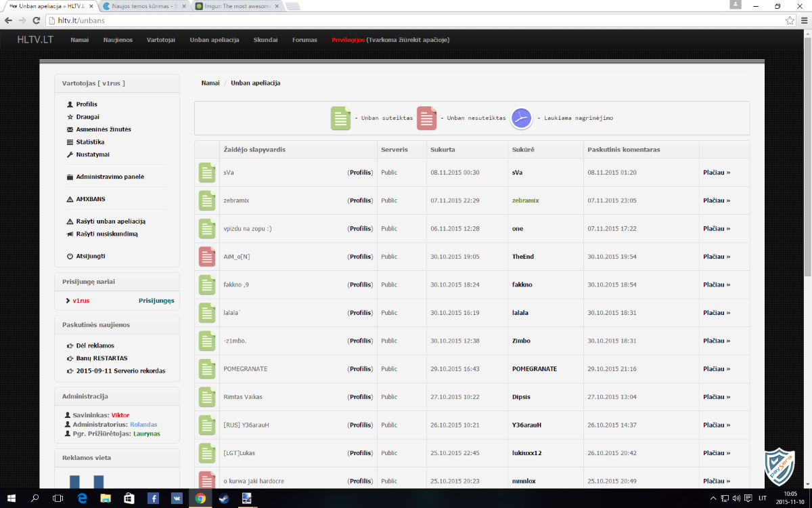Click Atsijungti to log out
812x508 pixels.
pos(90,256)
